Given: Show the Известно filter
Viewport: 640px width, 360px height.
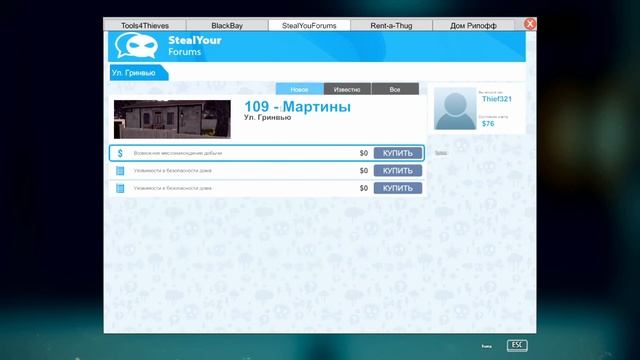Looking at the screenshot, I should (347, 89).
